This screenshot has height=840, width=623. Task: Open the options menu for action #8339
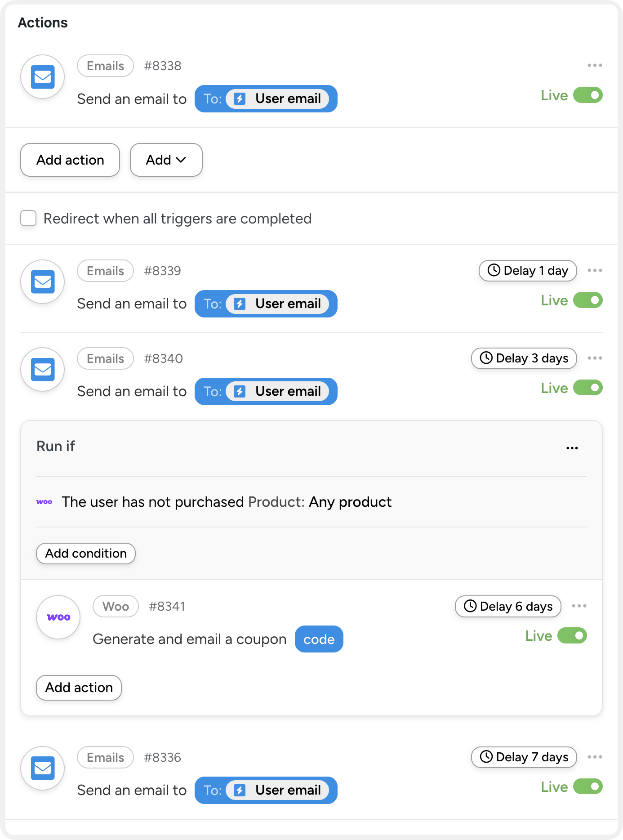tap(595, 270)
